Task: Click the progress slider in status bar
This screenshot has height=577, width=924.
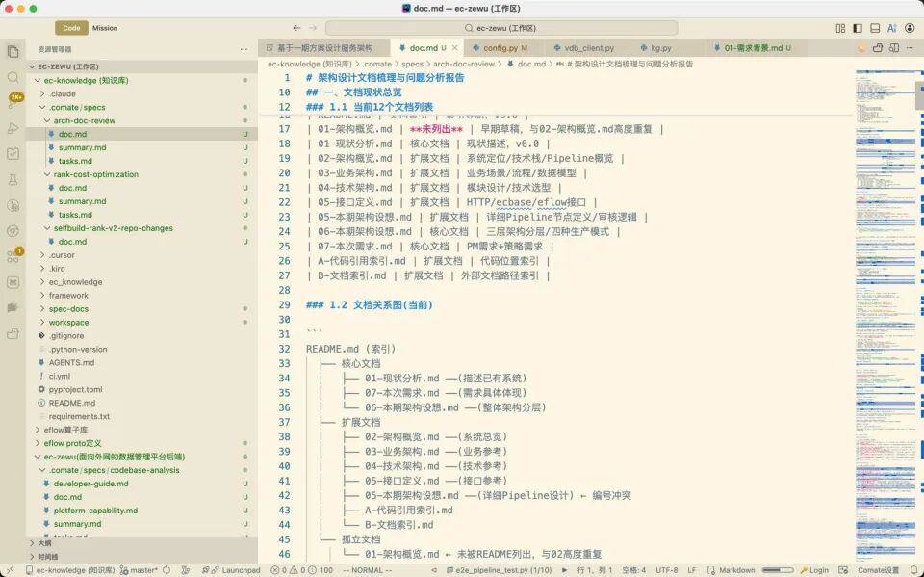Action: click(779, 570)
